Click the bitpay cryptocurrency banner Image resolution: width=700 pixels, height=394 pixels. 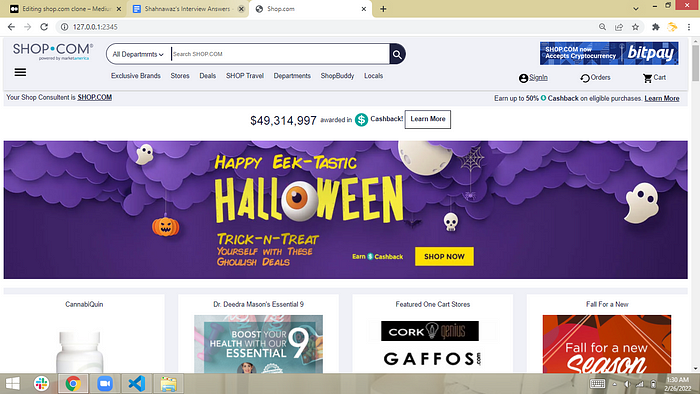tap(609, 53)
